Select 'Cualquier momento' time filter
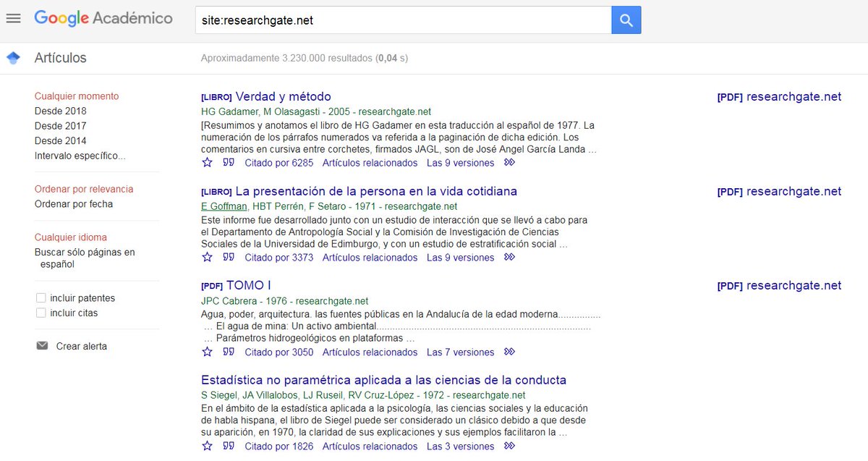Viewport: 868px width, 461px height. tap(77, 96)
